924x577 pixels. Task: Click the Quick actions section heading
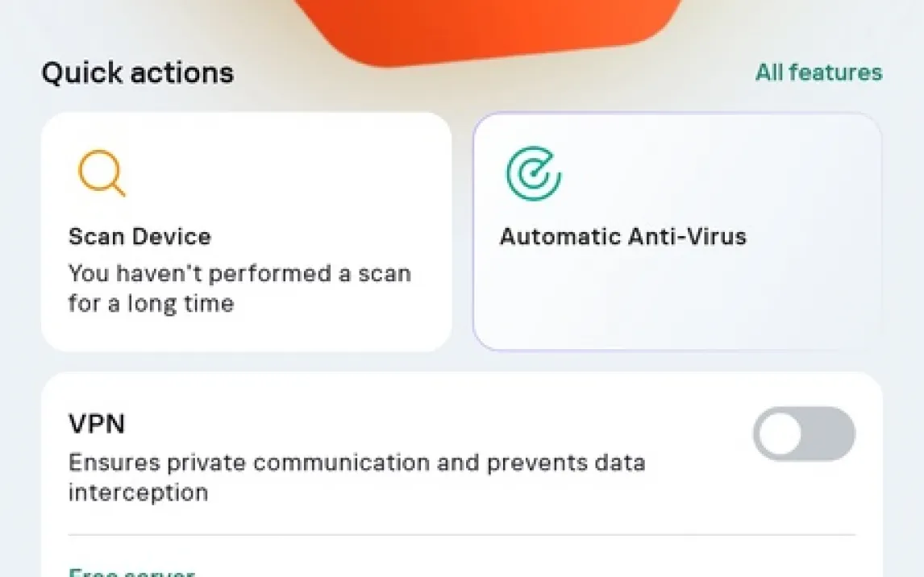pyautogui.click(x=138, y=73)
